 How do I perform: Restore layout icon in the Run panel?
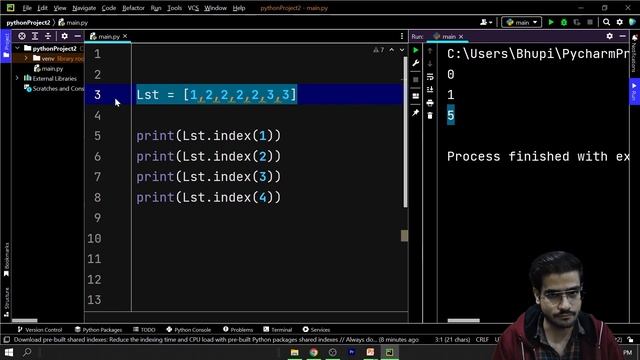(416, 96)
